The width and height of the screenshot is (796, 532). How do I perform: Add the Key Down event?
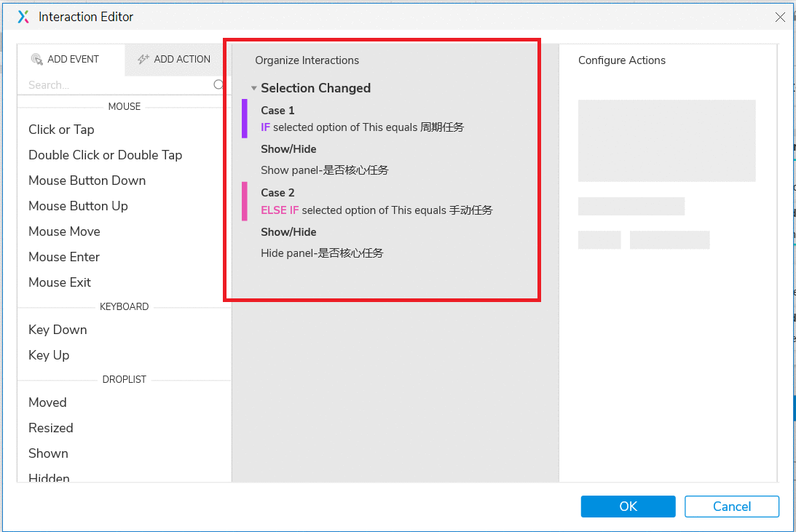click(x=58, y=330)
